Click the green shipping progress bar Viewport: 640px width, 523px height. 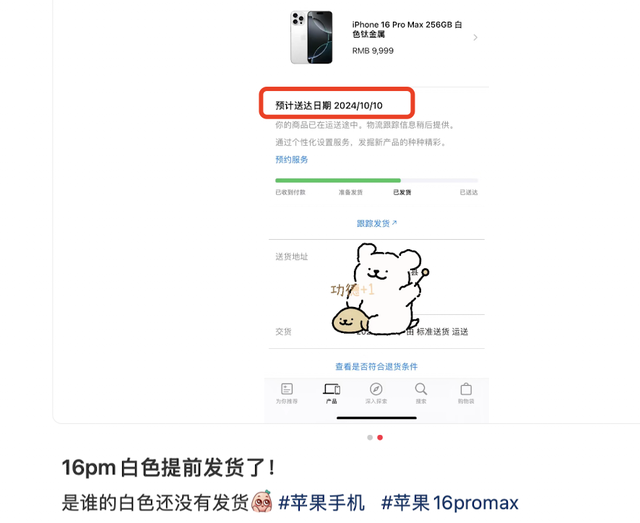pyautogui.click(x=338, y=180)
